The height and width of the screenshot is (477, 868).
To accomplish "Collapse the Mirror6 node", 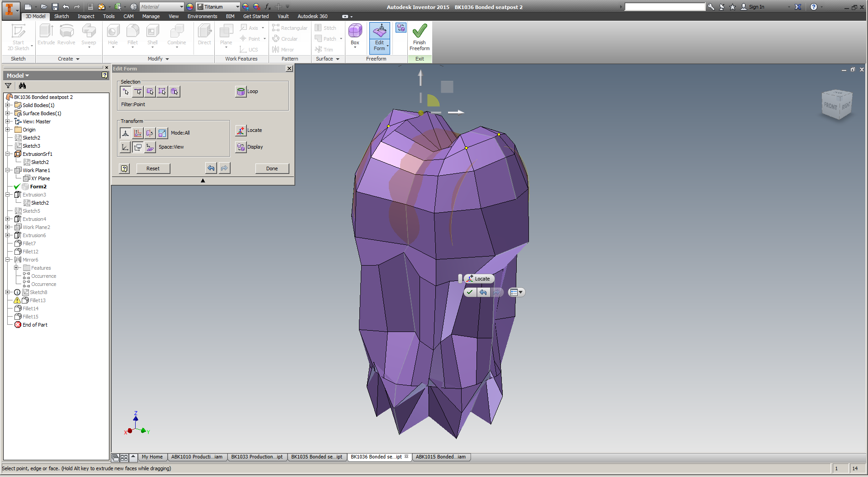I will (x=7, y=260).
